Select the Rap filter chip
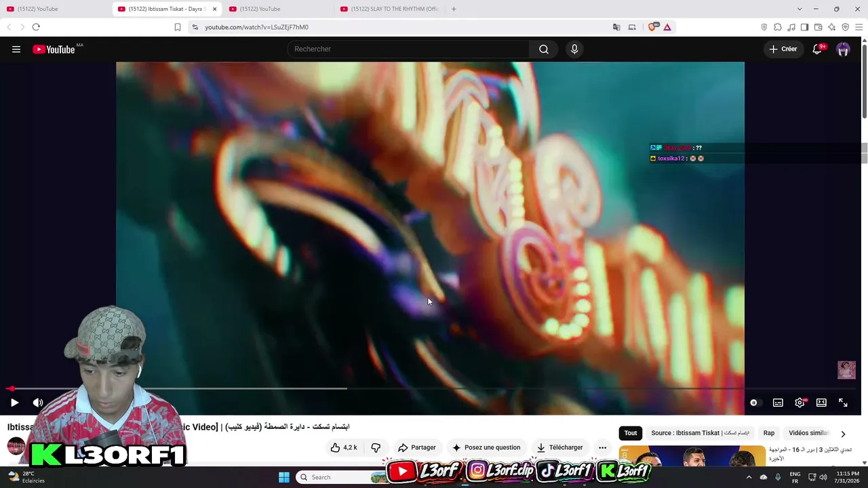 (x=769, y=433)
